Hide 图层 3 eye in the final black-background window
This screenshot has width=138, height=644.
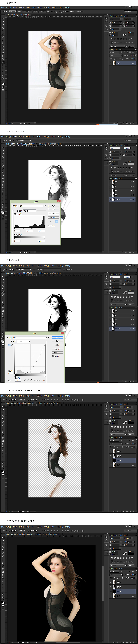coord(111,592)
